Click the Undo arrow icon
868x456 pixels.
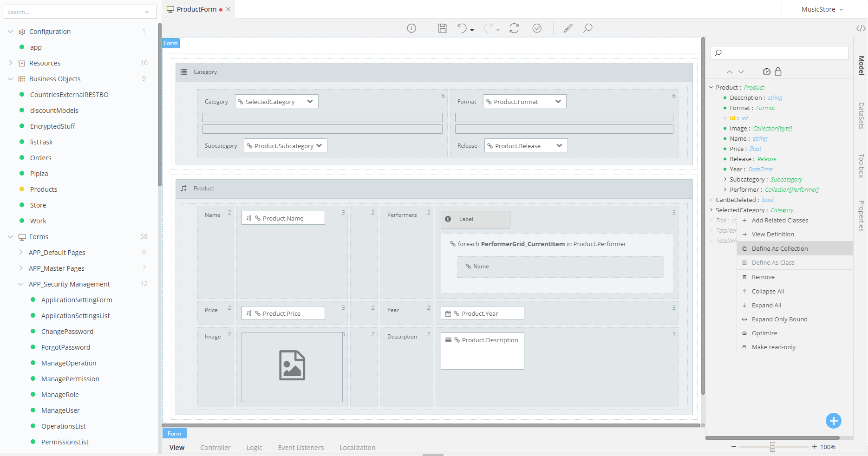click(462, 28)
